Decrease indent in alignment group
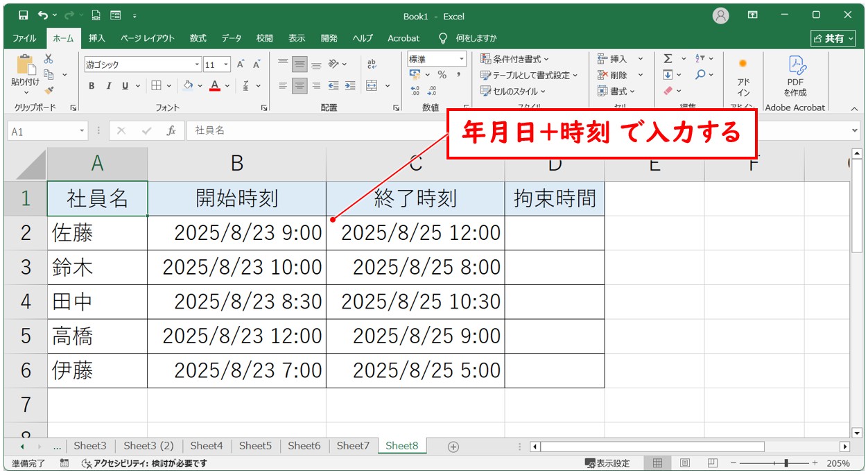The image size is (868, 475). (333, 86)
